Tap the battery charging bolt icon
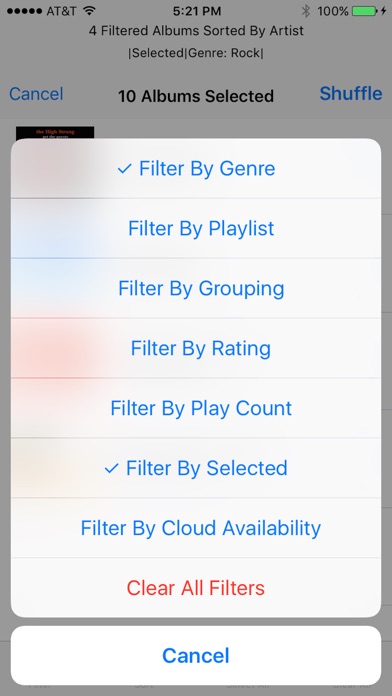 tap(384, 11)
